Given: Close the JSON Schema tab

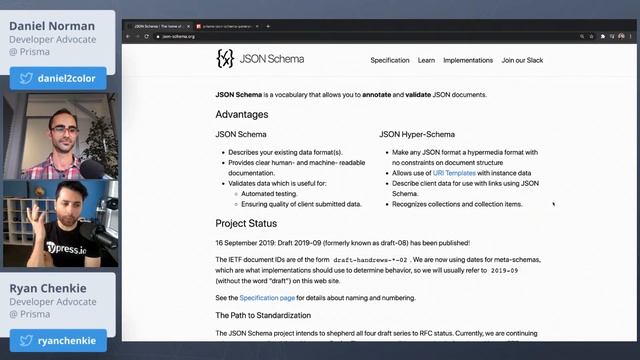Looking at the screenshot, I should (188, 27).
